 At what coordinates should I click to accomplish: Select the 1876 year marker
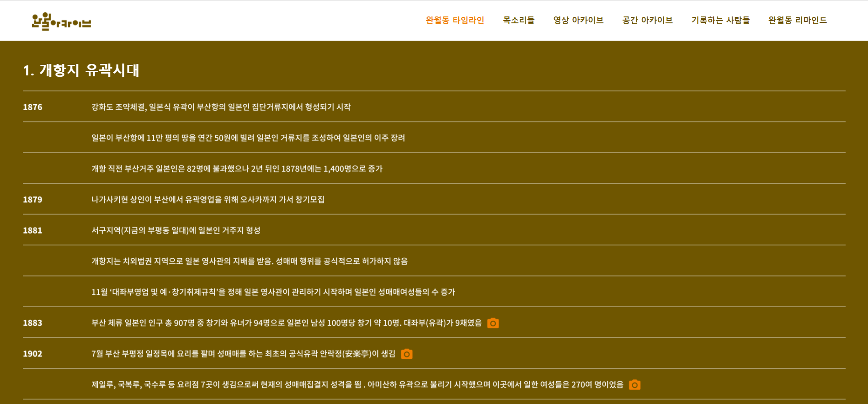point(32,107)
